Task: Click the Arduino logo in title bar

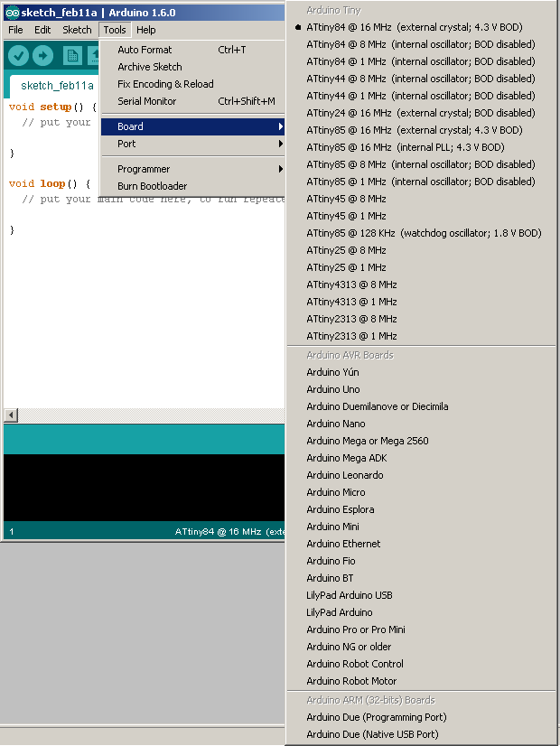Action: coord(13,13)
